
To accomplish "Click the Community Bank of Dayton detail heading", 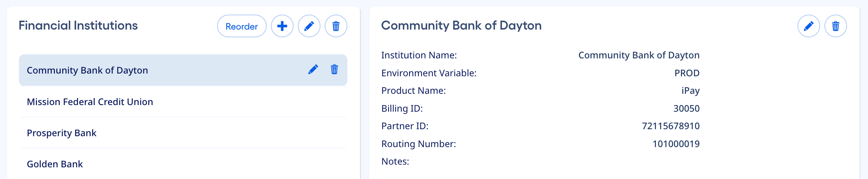I will click(x=461, y=26).
